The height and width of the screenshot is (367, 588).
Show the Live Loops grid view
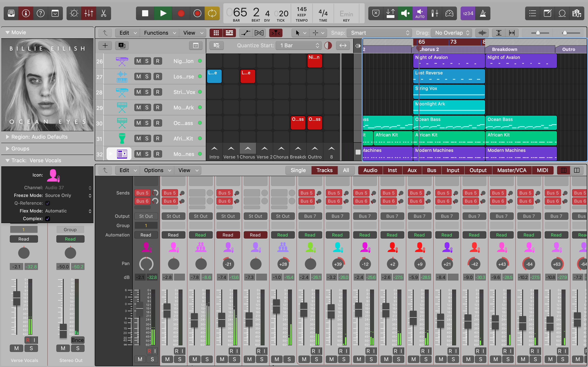coord(216,33)
